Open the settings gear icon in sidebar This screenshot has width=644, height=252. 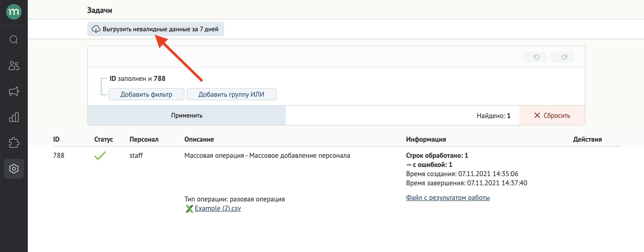(14, 169)
